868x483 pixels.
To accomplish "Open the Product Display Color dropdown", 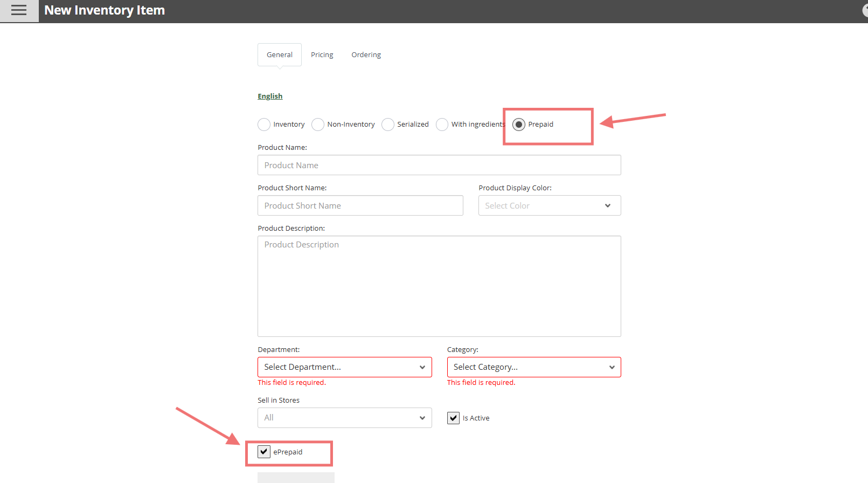I will (549, 205).
